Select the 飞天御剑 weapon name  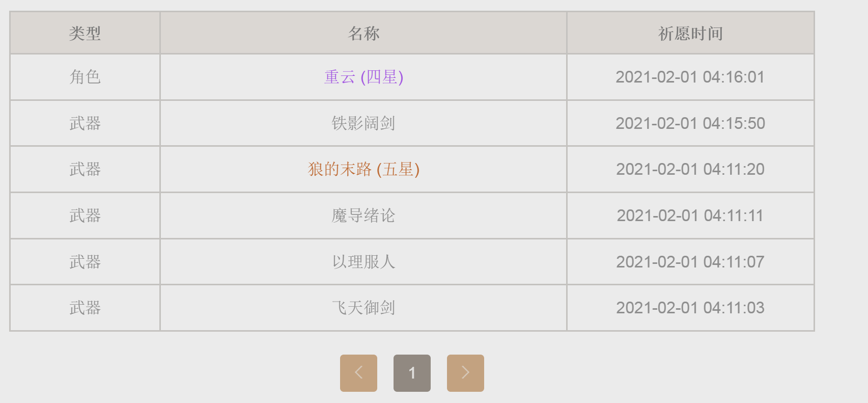tap(363, 308)
